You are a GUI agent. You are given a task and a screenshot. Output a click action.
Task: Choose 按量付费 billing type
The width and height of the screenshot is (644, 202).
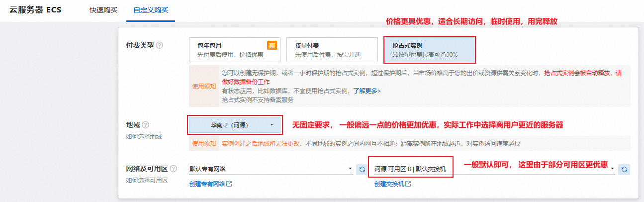[331, 50]
